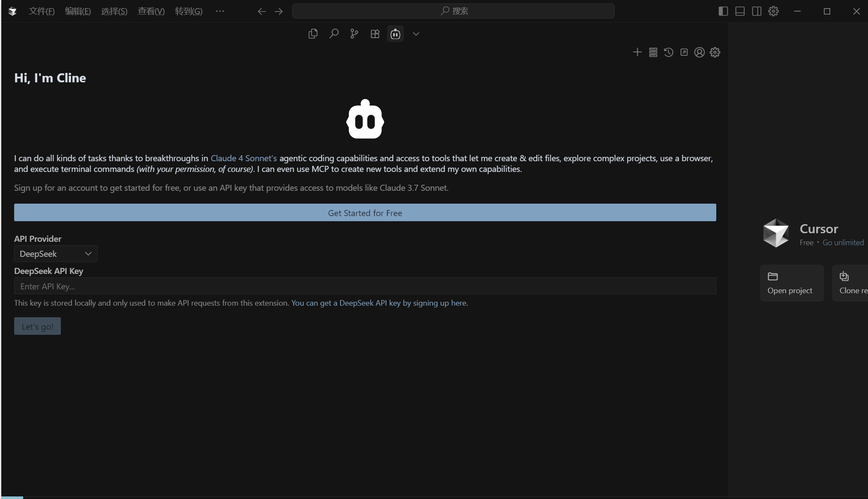This screenshot has height=499, width=868.
Task: Click Get Started for Free button
Action: (x=365, y=213)
